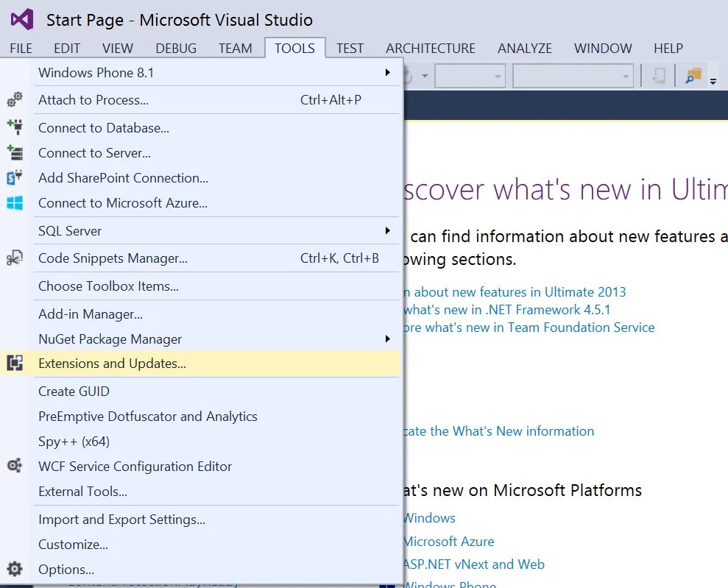Open the VIEW menu
The width and height of the screenshot is (728, 588).
point(118,49)
